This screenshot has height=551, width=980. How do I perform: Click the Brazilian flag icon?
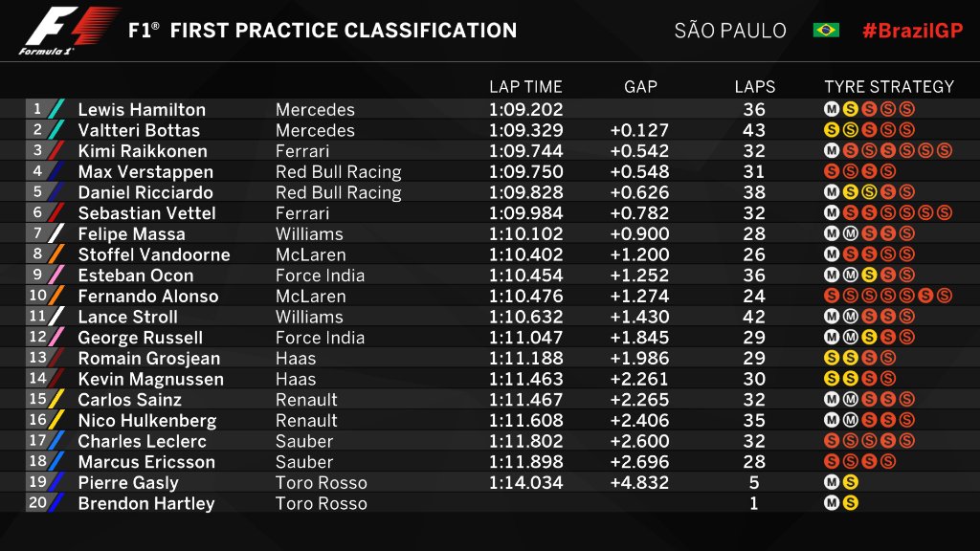(826, 30)
